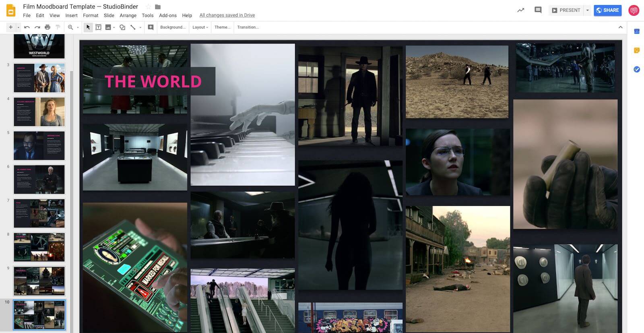Viewport: 644px width, 333px height.
Task: Select the line tool
Action: 133,27
